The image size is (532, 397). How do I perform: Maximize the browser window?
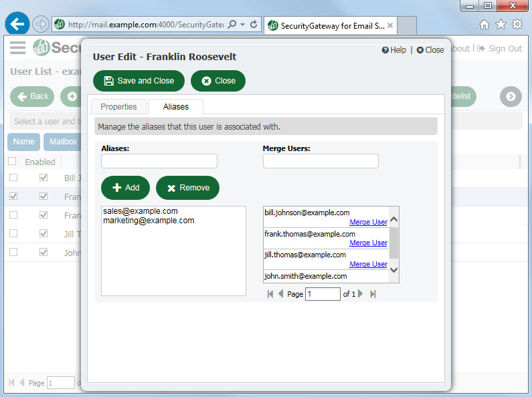[488, 6]
